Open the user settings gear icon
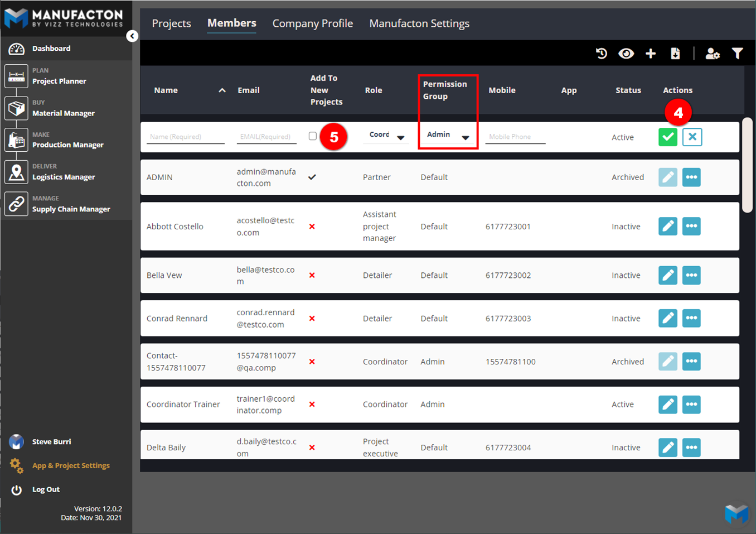 (x=712, y=54)
